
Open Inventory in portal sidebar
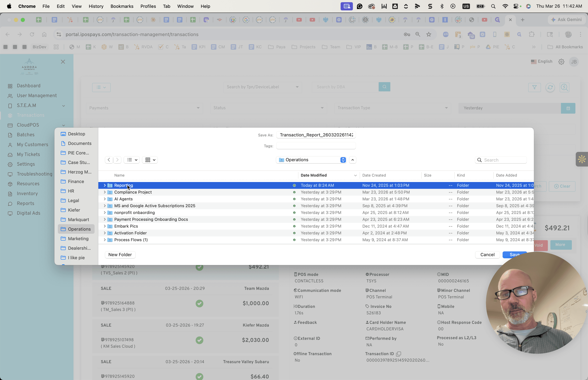pos(27,193)
